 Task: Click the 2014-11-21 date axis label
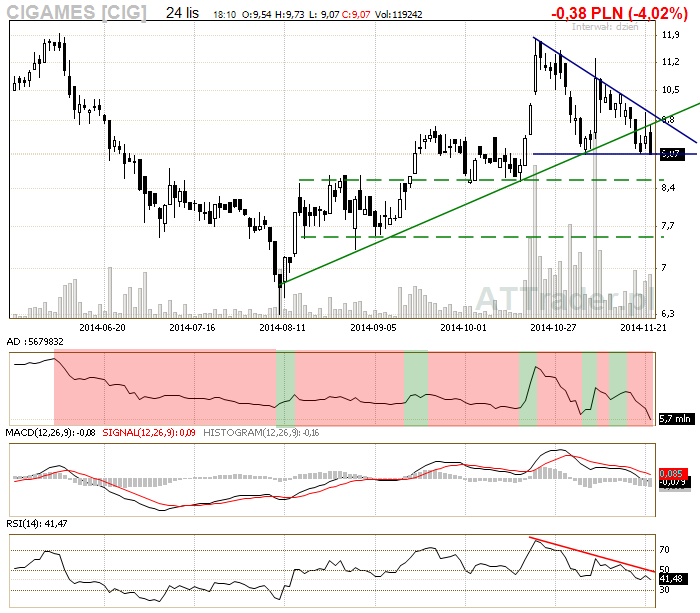pos(643,328)
